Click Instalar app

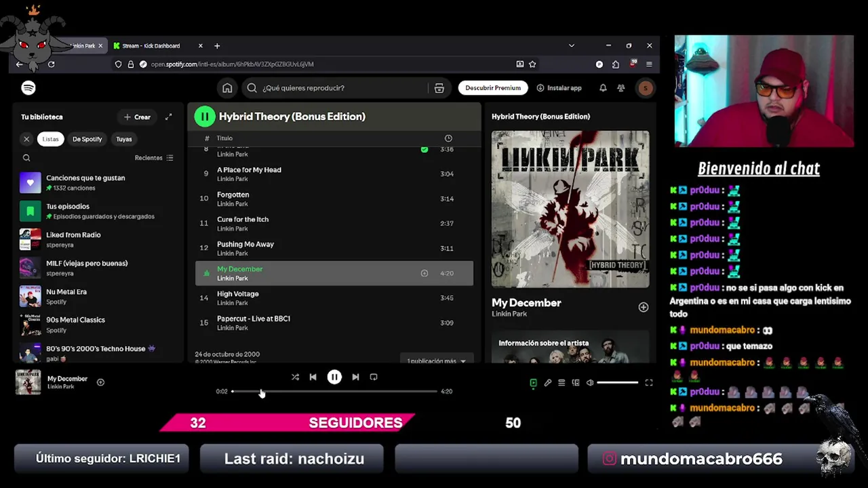(x=559, y=87)
